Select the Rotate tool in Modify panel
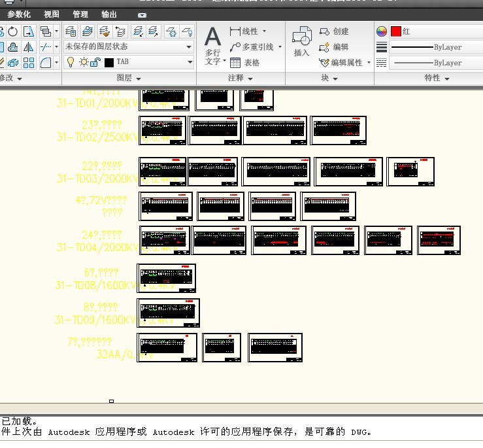483x448 pixels. (12, 31)
